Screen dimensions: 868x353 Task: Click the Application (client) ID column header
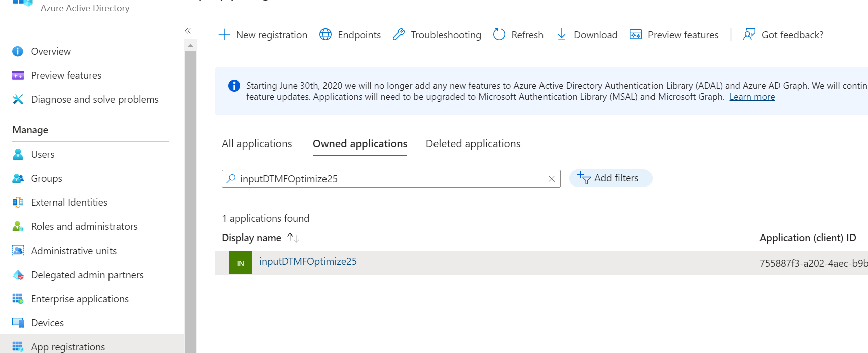pos(808,238)
